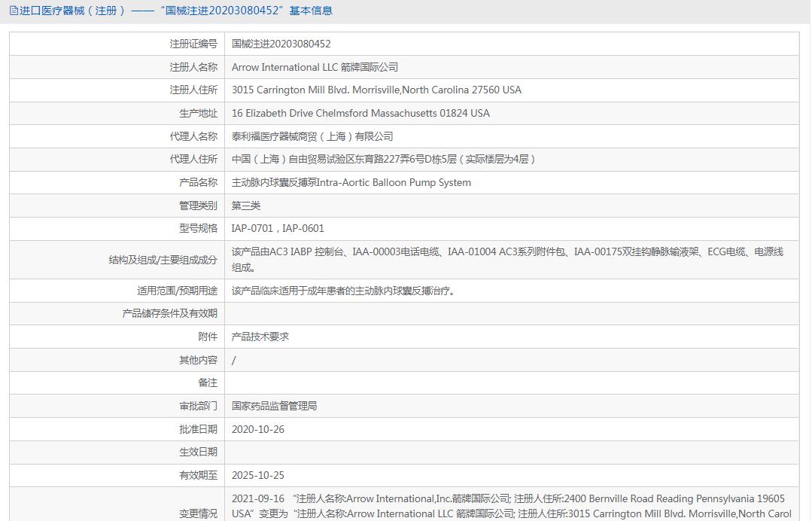Click the 结构及组成/主要组成成分 label
This screenshot has width=812, height=521.
tap(163, 260)
